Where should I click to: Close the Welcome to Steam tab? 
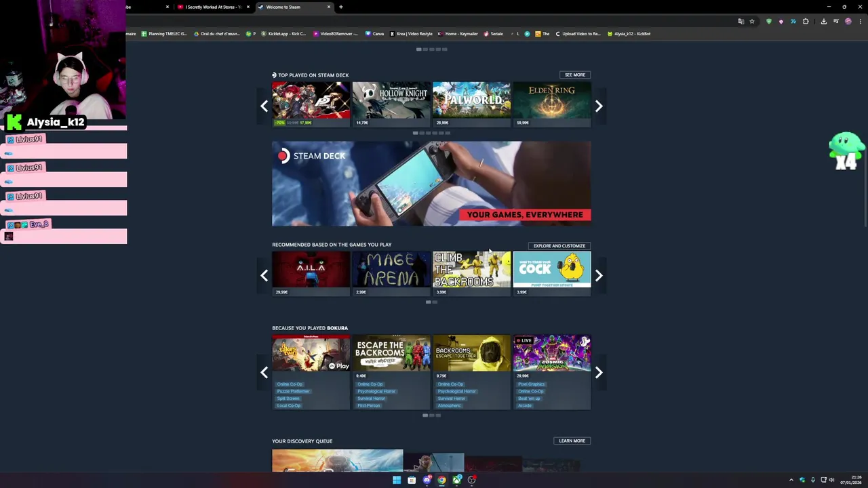tap(329, 7)
